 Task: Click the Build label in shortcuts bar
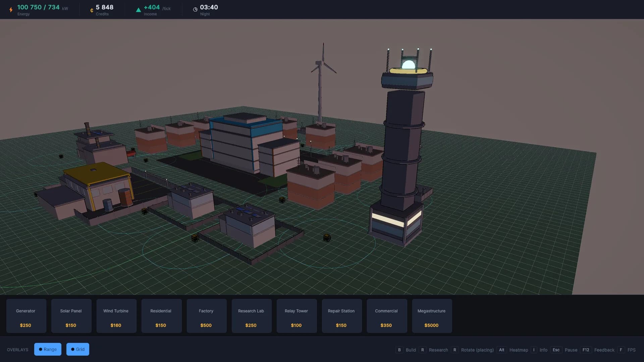point(411,350)
